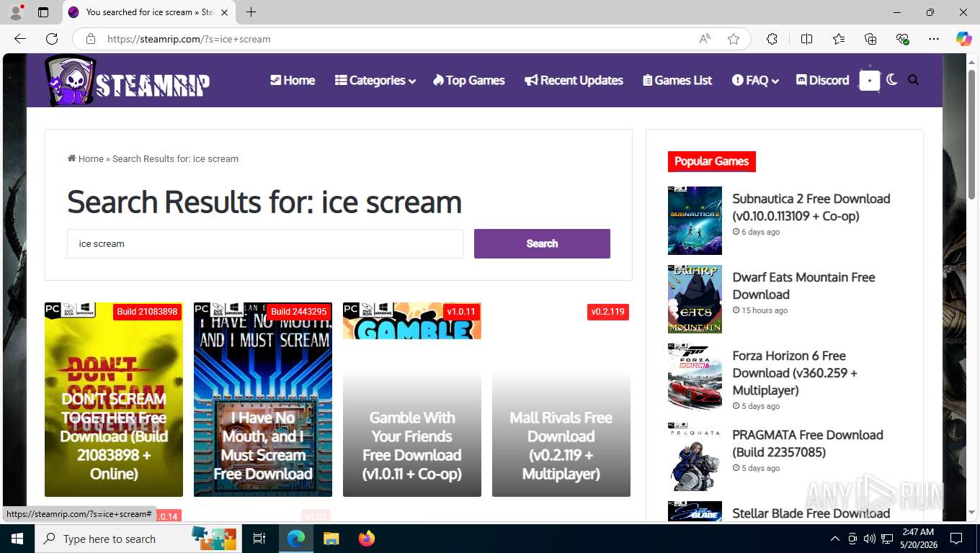Image resolution: width=980 pixels, height=553 pixels.
Task: Open the Discord link in header
Action: tap(822, 80)
